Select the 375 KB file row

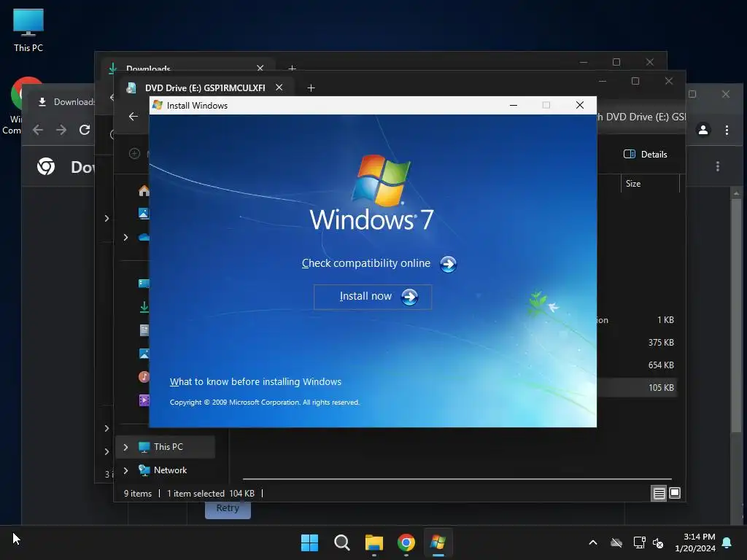pos(636,343)
